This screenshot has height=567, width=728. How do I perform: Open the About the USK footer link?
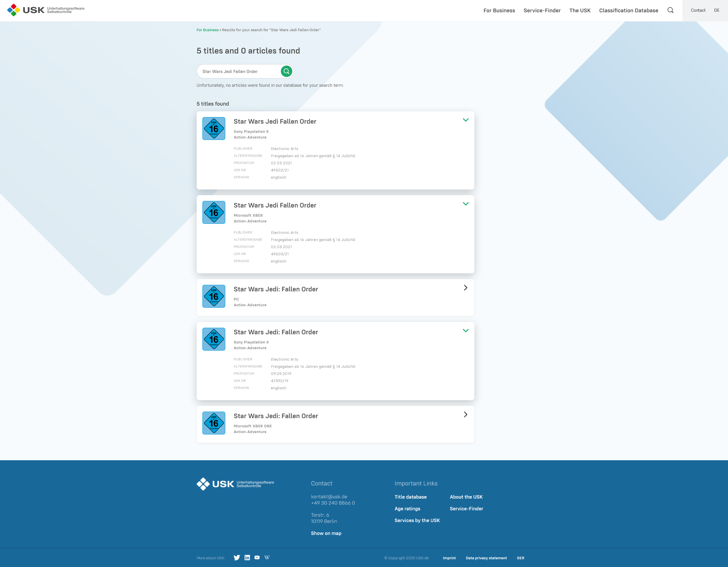tap(466, 497)
